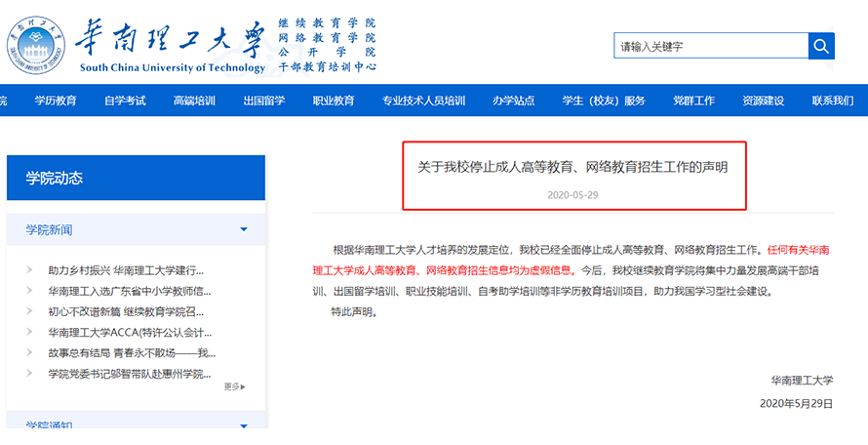Image resolution: width=868 pixels, height=445 pixels.
Task: Click the 干部教育培训中心 text beside logo
Action: [327, 66]
